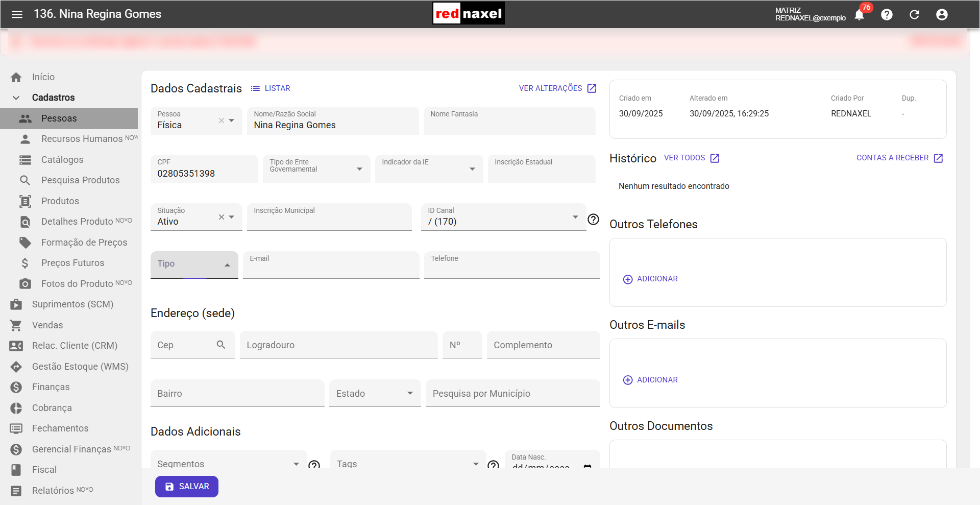980x505 pixels.
Task: Click the ID Canal help icon
Action: 593,220
